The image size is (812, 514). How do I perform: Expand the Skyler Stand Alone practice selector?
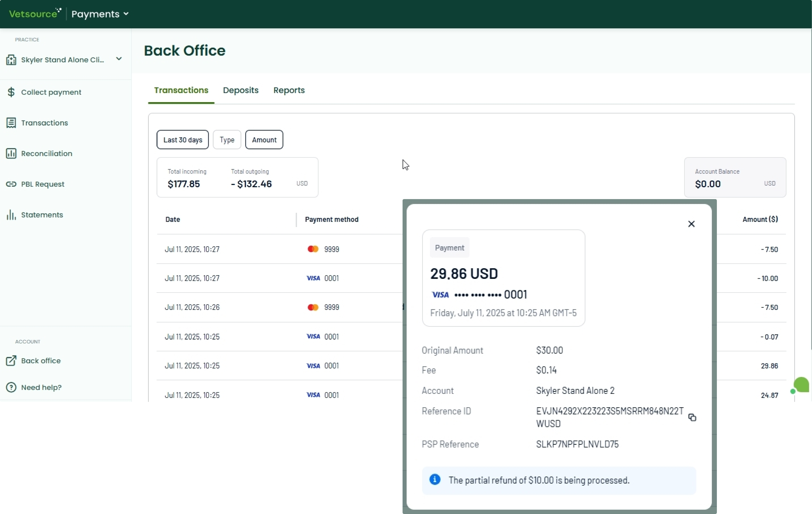click(x=64, y=60)
